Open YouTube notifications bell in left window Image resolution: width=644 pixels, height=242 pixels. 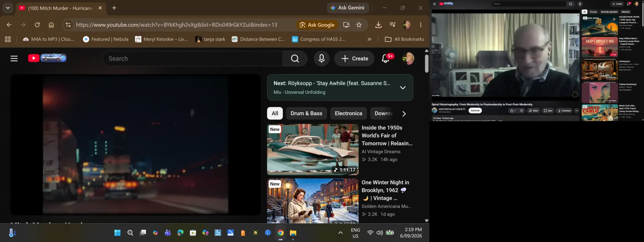(x=385, y=58)
